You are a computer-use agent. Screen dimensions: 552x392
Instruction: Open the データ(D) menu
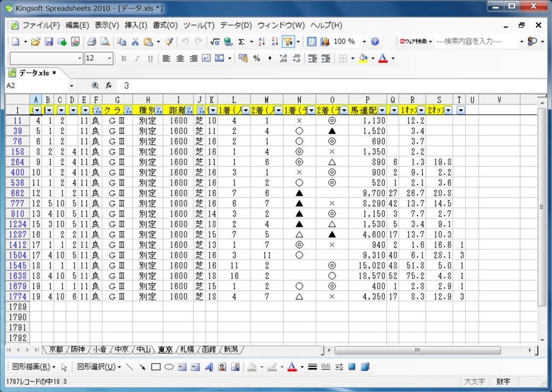[236, 25]
